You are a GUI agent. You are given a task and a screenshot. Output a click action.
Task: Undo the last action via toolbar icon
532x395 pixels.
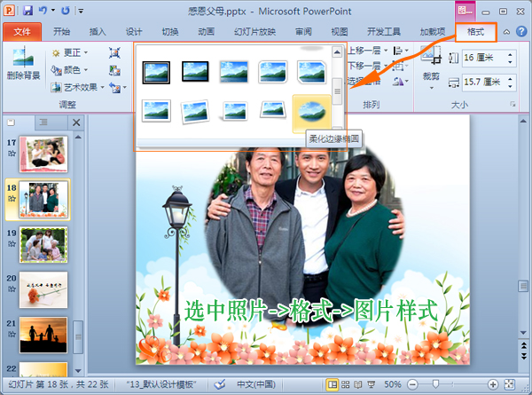pos(43,11)
